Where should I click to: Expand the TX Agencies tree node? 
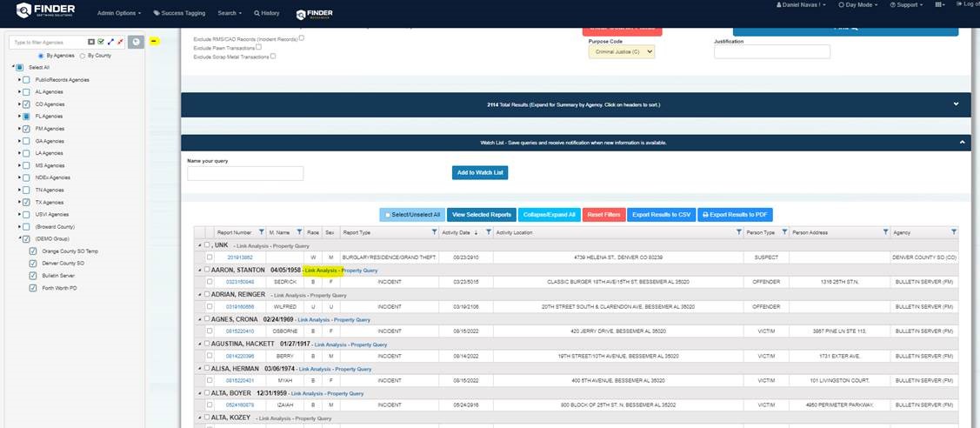tap(19, 203)
